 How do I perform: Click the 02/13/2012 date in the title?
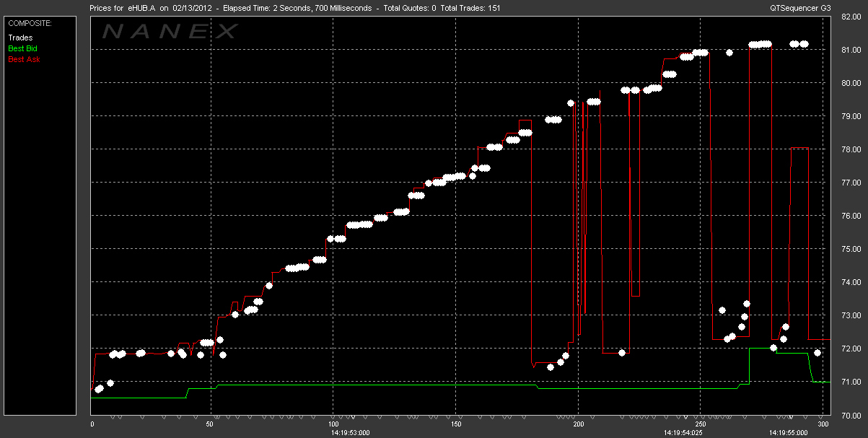coord(193,8)
